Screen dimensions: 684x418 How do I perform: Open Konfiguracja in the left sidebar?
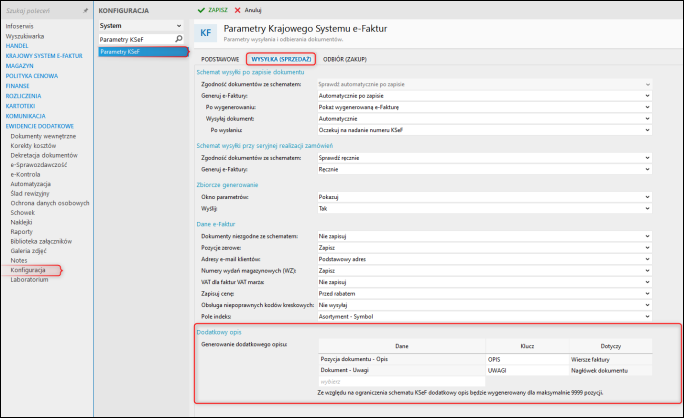pyautogui.click(x=28, y=270)
